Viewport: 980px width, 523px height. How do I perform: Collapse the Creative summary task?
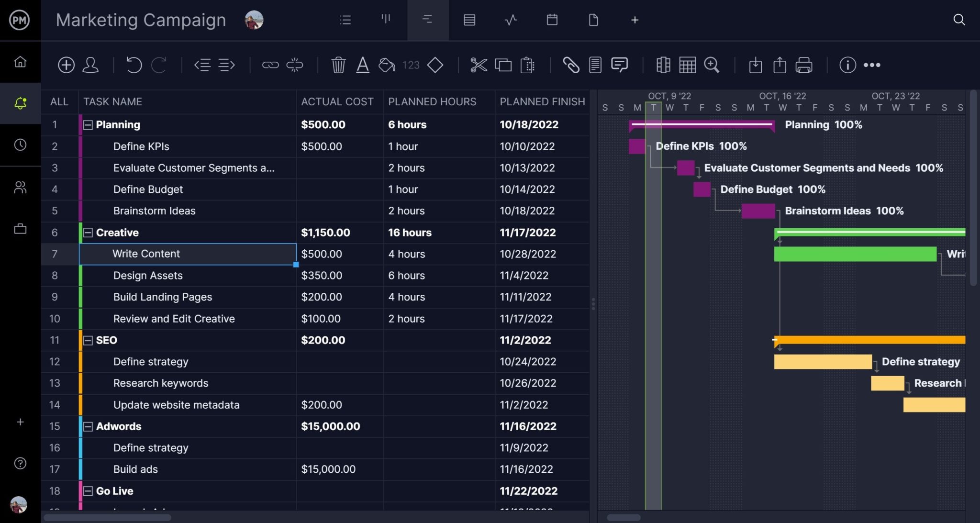88,233
